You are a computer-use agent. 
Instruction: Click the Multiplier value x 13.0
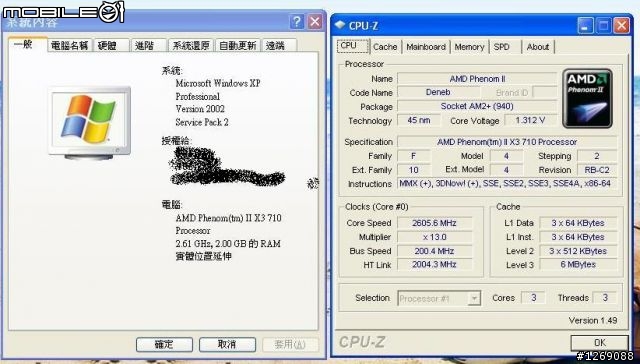pos(434,237)
